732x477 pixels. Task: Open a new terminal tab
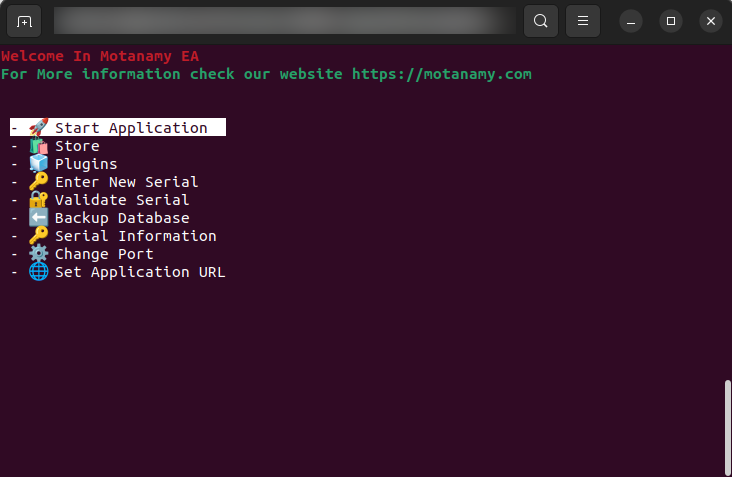coord(24,21)
